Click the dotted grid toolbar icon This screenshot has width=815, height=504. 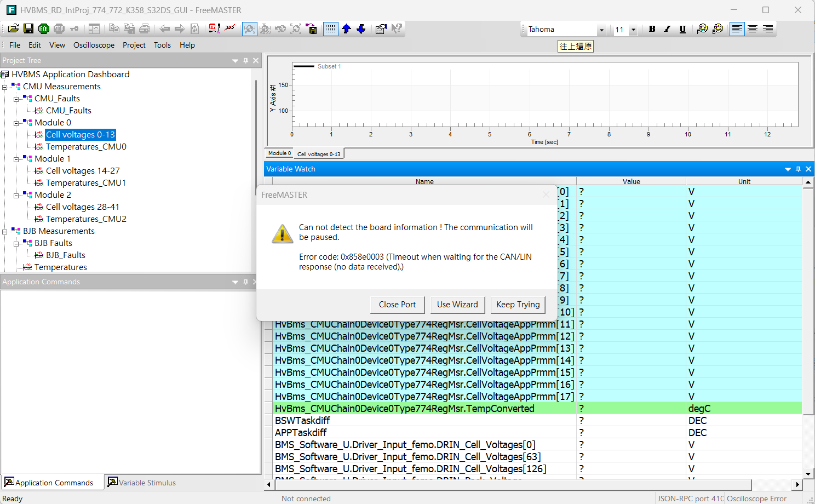point(331,29)
